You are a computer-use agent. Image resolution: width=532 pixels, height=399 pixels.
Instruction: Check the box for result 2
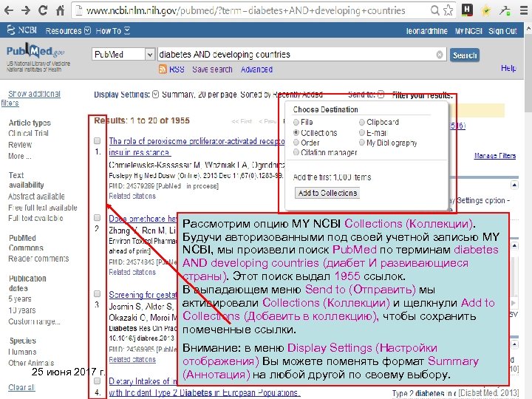[x=97, y=217]
